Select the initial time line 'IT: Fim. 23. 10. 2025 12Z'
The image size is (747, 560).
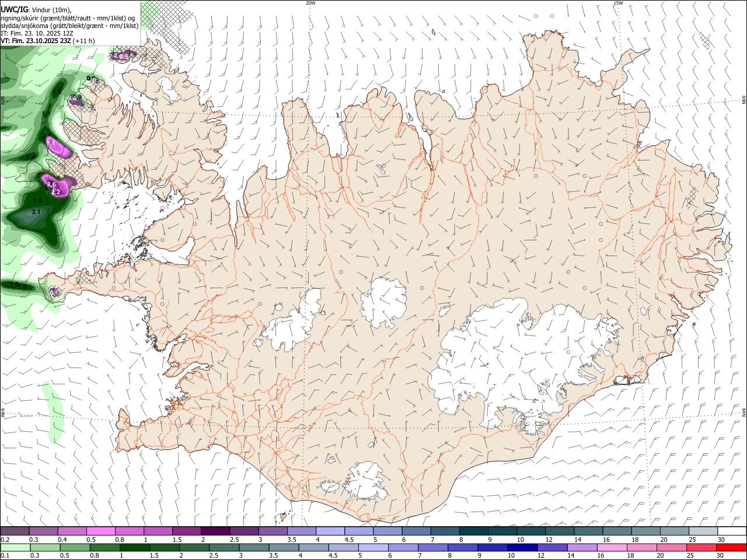click(37, 33)
